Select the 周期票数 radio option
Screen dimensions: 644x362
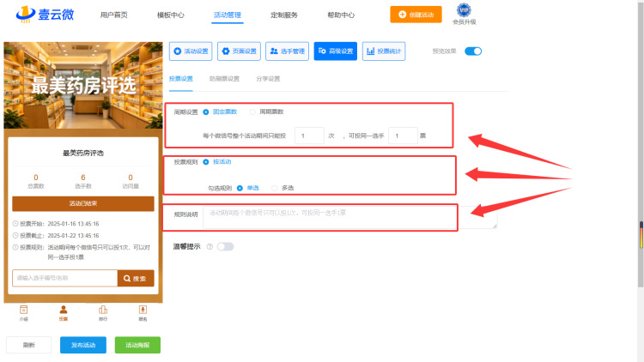(252, 112)
